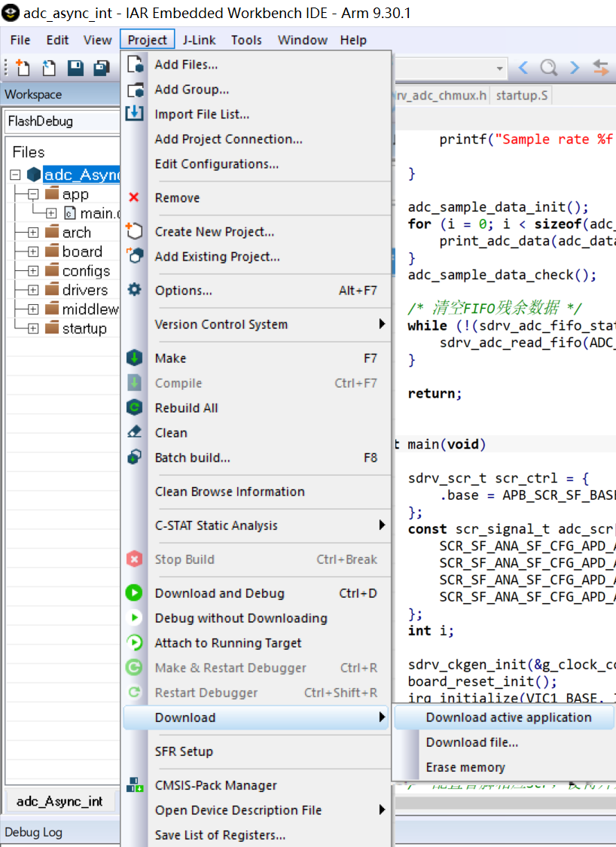
Task: Select the adc_Async_int workspace tab
Action: pos(59,801)
